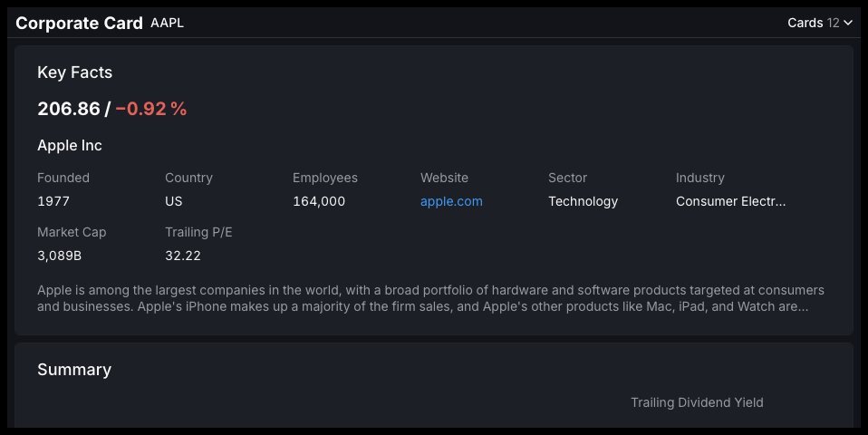Viewport: 868px width, 435px height.
Task: Click the Founded label
Action: (63, 178)
